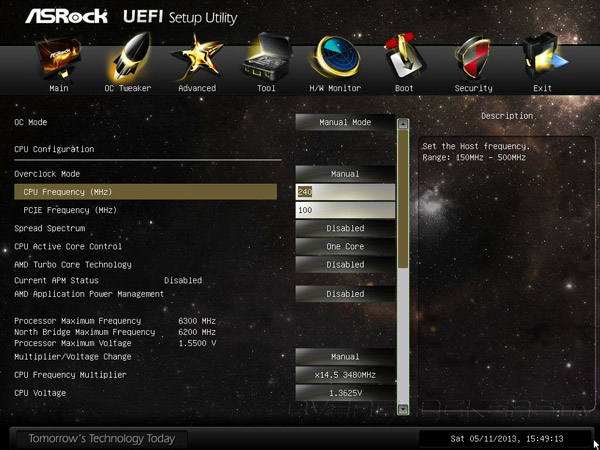Select the 'CPU Frequency (MHz)' highlighted row

(145, 192)
